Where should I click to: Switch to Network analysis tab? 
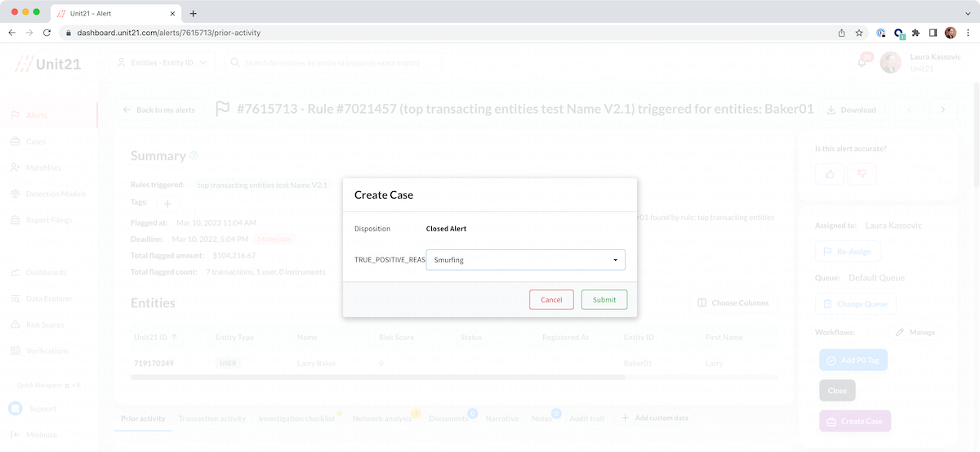382,418
